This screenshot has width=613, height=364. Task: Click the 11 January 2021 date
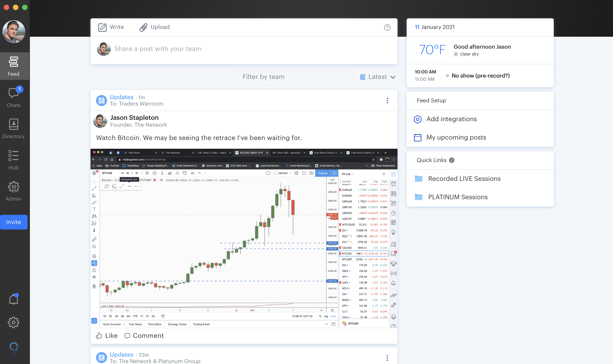click(x=434, y=27)
